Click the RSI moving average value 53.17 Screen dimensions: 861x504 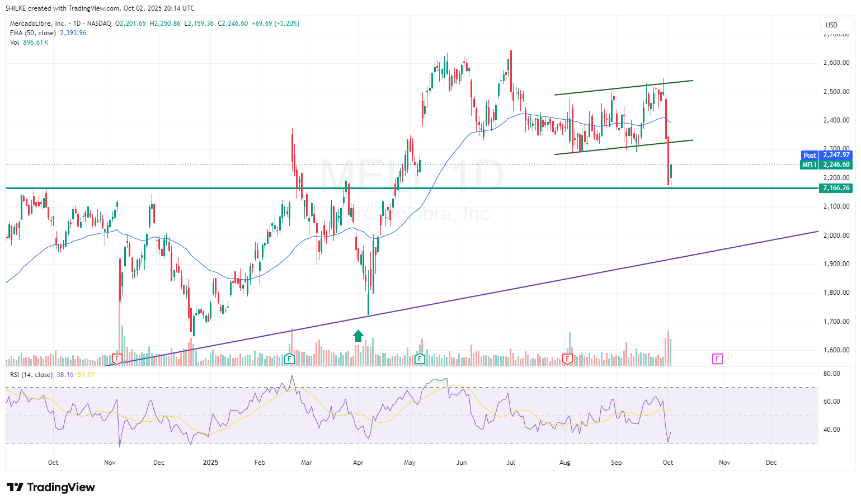click(x=86, y=375)
